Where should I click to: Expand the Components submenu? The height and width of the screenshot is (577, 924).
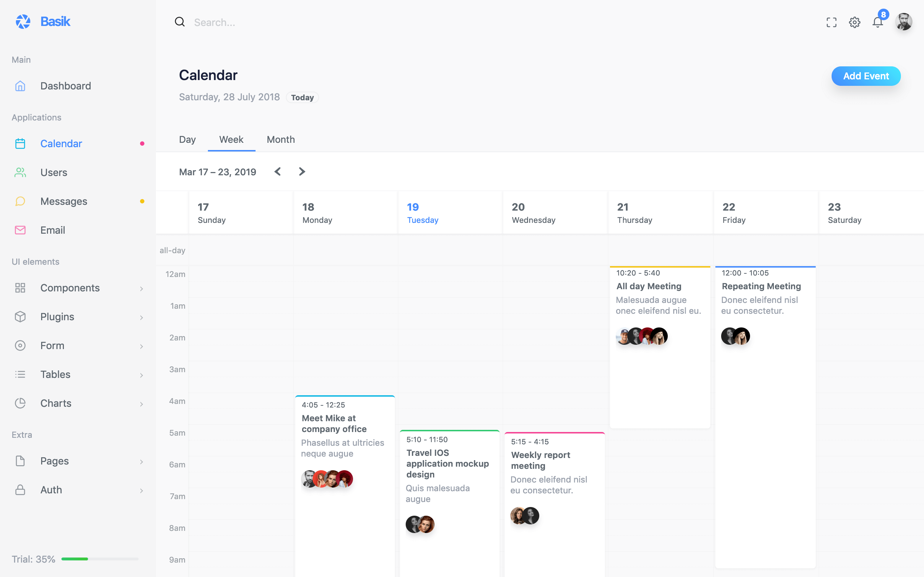(x=70, y=288)
